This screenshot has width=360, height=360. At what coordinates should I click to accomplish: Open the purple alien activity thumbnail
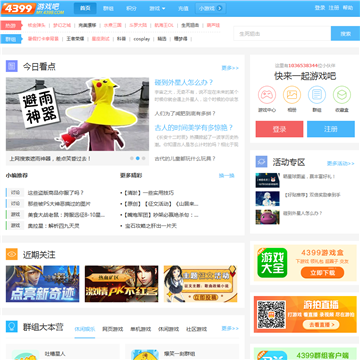(x=268, y=217)
